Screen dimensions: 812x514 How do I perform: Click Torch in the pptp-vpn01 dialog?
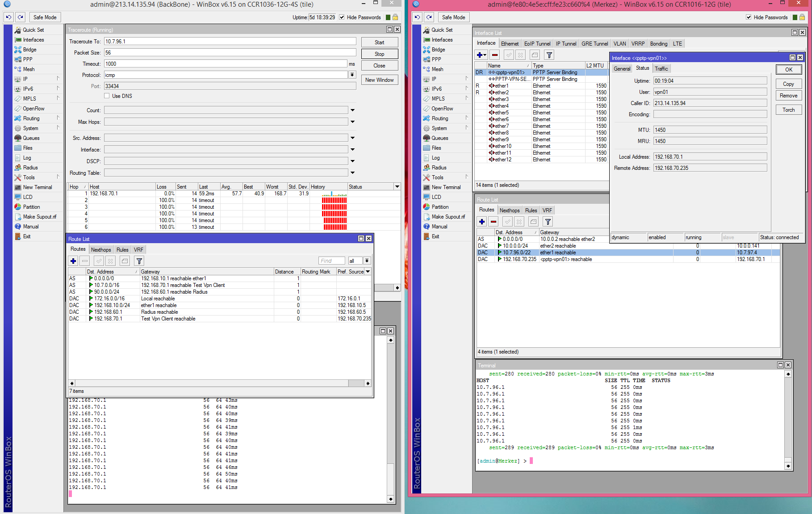pos(788,110)
